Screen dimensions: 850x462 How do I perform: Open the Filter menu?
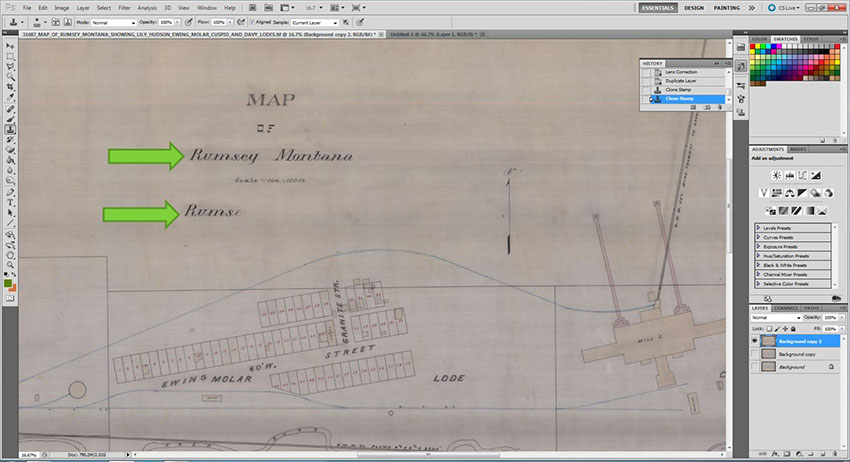coord(124,7)
